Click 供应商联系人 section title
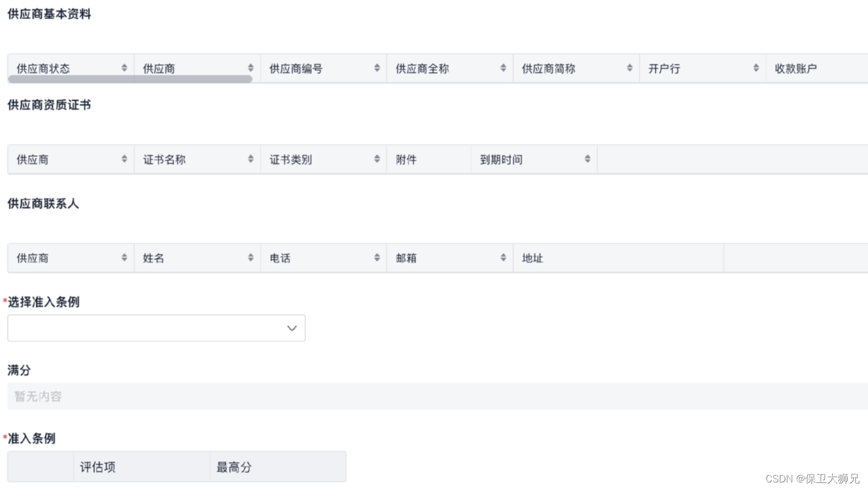Viewport: 868px width, 489px height. 43,203
